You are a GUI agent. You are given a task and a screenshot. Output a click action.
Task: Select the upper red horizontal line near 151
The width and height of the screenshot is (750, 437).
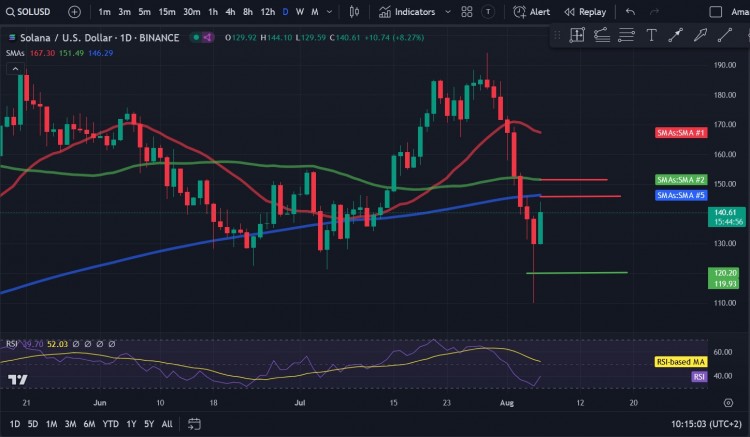pyautogui.click(x=574, y=180)
